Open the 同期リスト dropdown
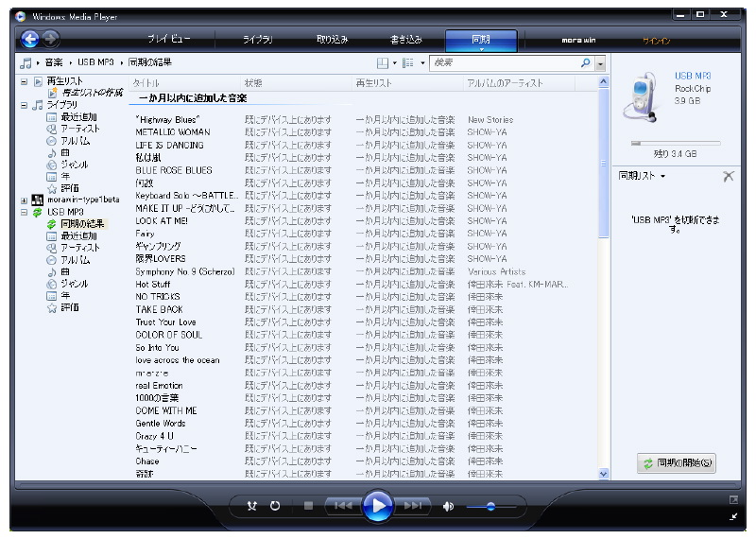The width and height of the screenshot is (756, 539). coord(643,176)
